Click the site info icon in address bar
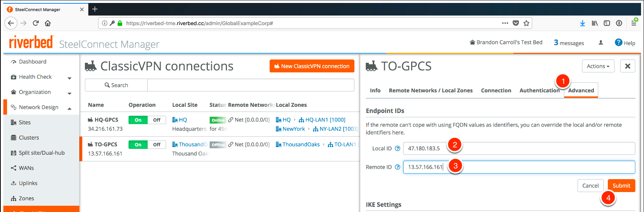 pos(104,23)
